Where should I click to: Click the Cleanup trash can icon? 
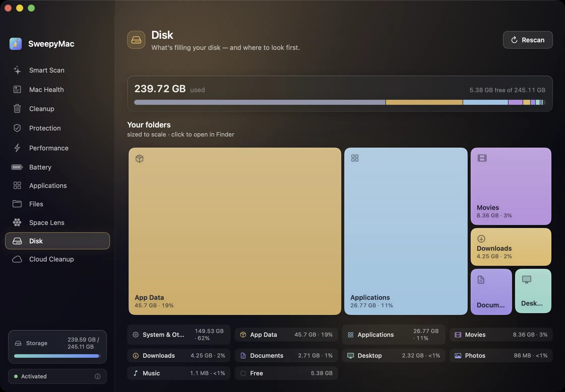[x=17, y=109]
